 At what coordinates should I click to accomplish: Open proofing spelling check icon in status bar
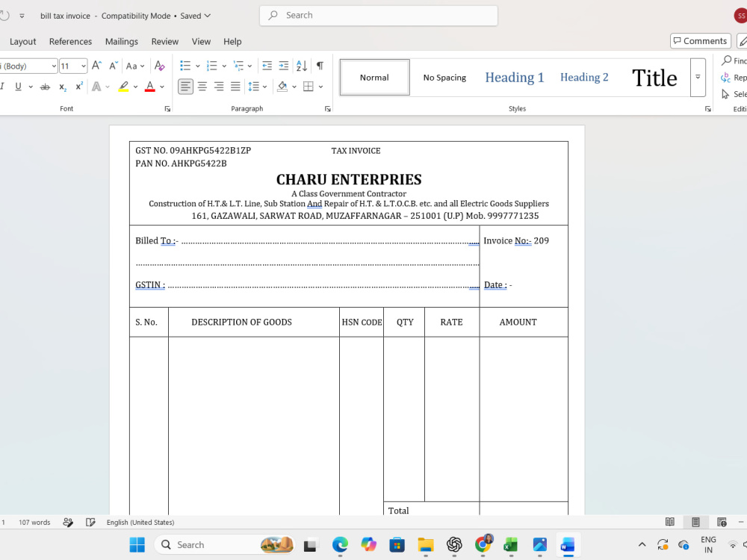[x=90, y=523]
